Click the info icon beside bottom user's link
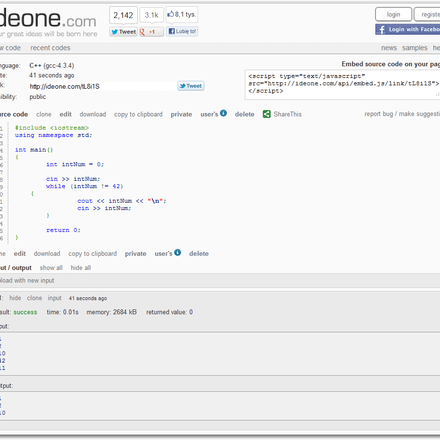The image size is (440, 440). coord(178,252)
